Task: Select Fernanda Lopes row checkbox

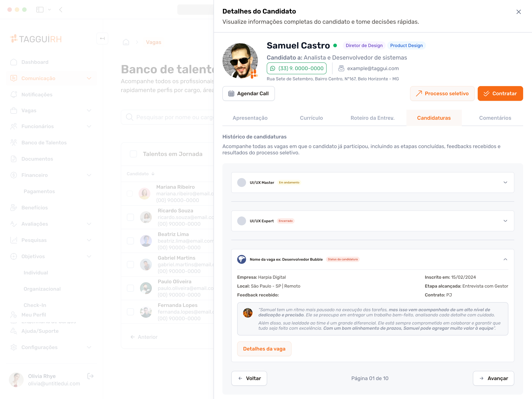Action: pyautogui.click(x=130, y=312)
